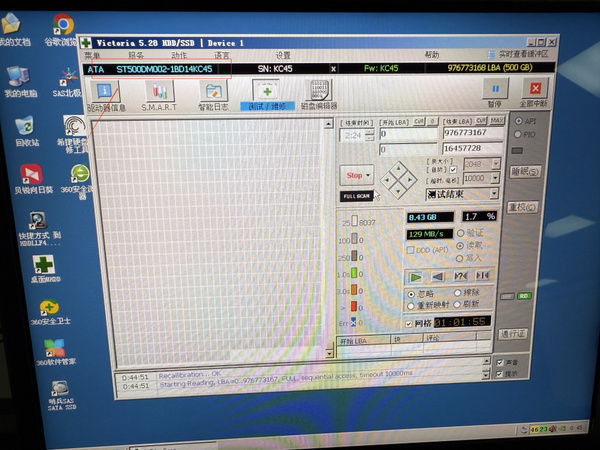Image resolution: width=600 pixels, height=450 pixels.
Task: Click the right arrow of the diamond navigator
Action: [x=410, y=179]
